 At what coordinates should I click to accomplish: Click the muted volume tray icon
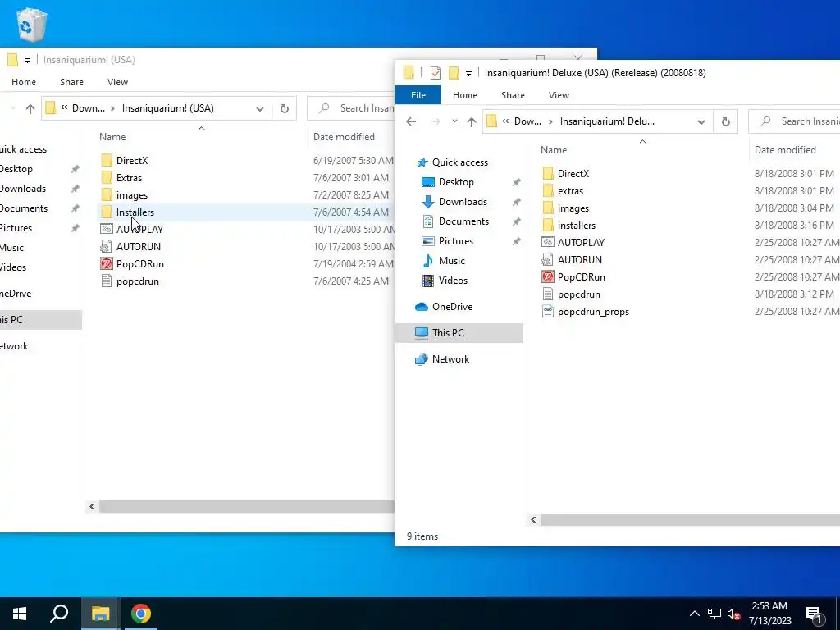(733, 614)
